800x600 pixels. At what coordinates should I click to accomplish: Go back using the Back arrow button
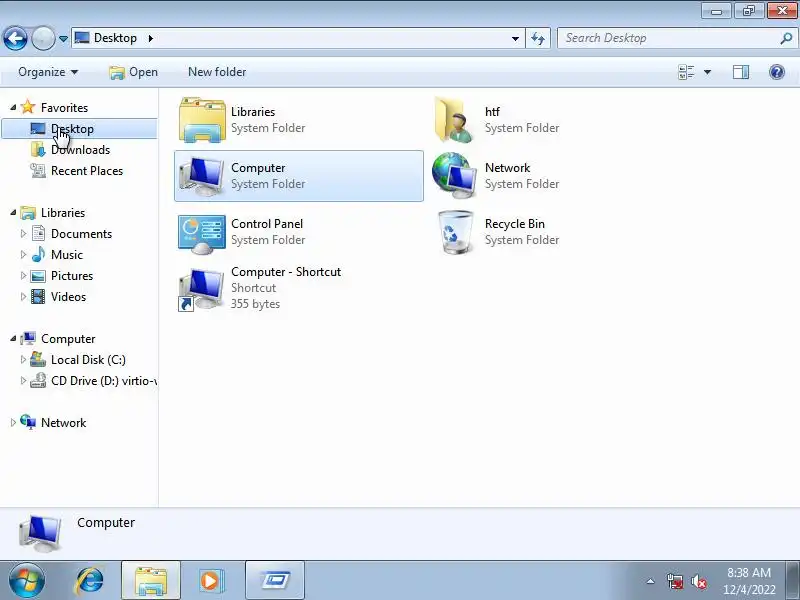tap(15, 38)
